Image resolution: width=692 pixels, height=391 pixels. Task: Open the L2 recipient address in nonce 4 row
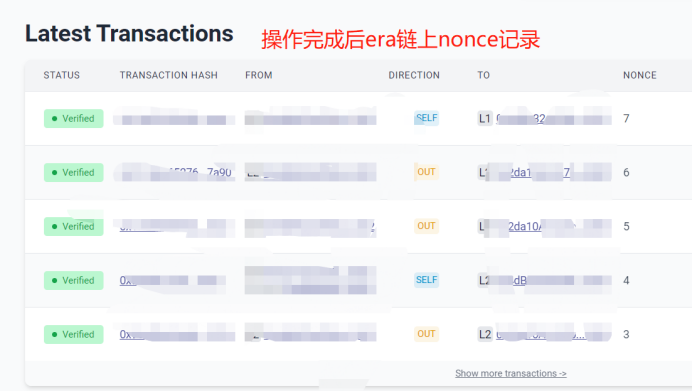(x=553, y=280)
